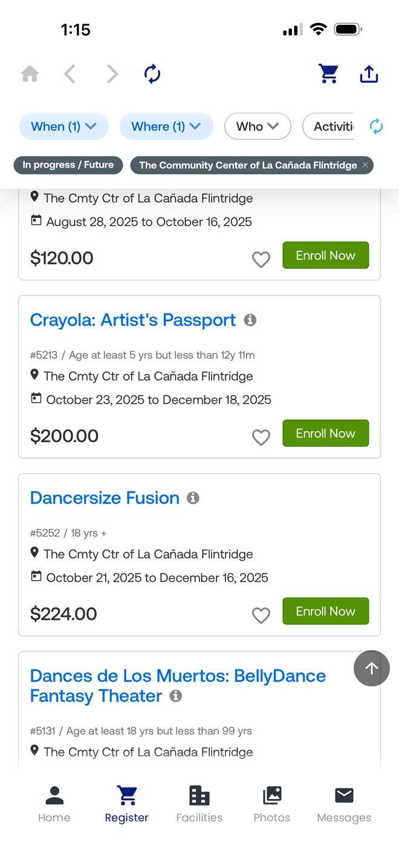Reset filters using the small refresh icon

[376, 127]
